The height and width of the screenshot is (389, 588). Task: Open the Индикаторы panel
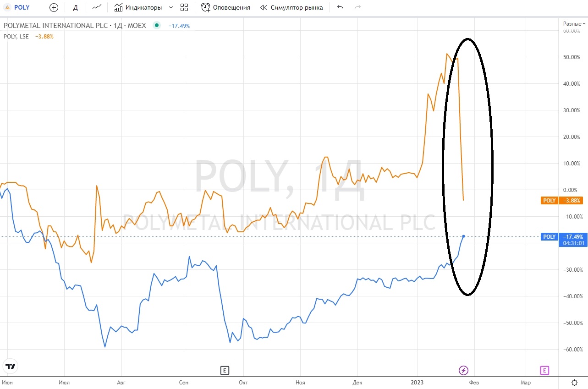(x=138, y=7)
